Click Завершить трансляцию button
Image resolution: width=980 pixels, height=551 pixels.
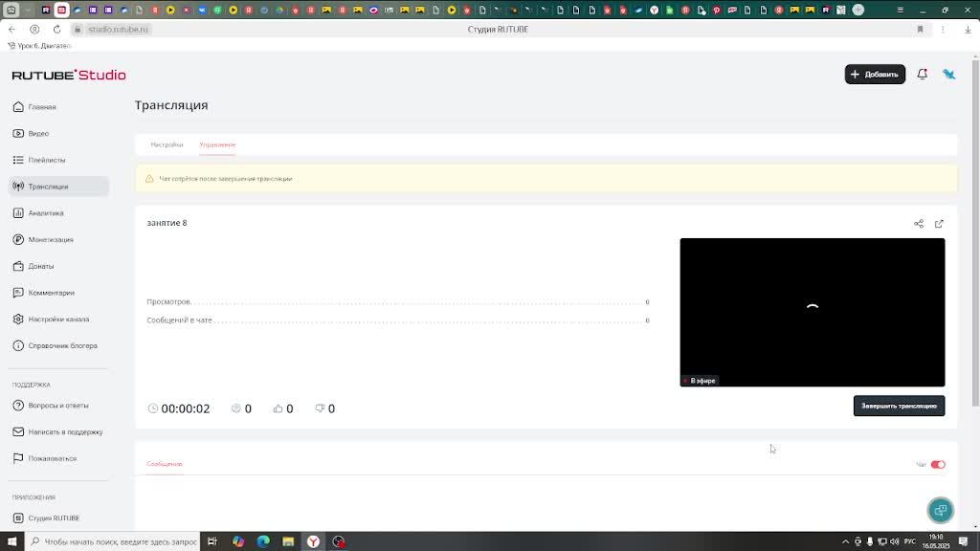point(899,406)
